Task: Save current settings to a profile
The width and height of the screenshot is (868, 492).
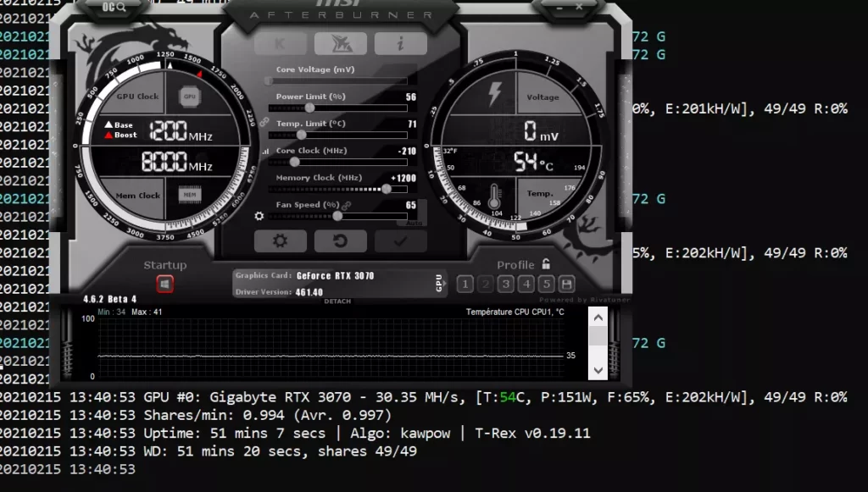Action: (566, 285)
